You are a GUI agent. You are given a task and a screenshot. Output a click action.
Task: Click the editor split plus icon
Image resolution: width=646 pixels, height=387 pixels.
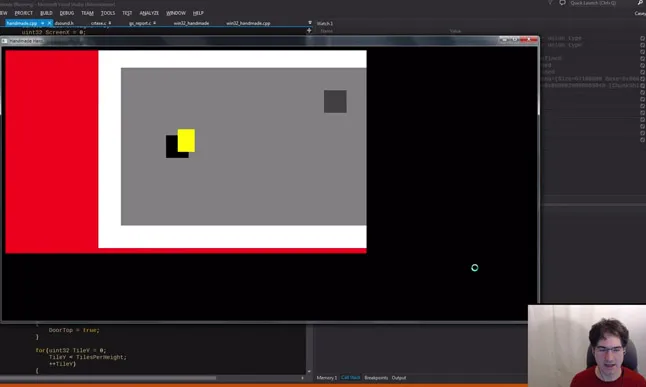pyautogui.click(x=309, y=30)
